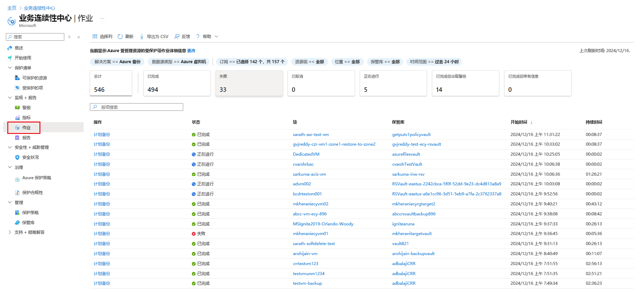Screen dimensions: 644x292
Task: Collapse the 治理 section
Action: [x=10, y=167]
